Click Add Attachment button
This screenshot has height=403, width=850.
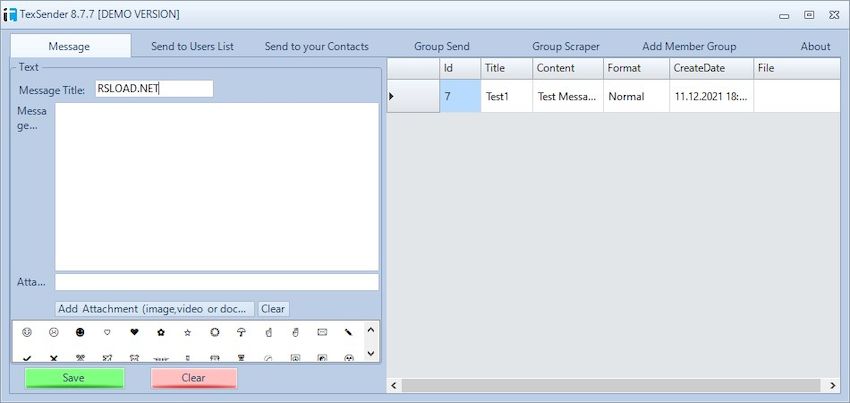pos(155,309)
